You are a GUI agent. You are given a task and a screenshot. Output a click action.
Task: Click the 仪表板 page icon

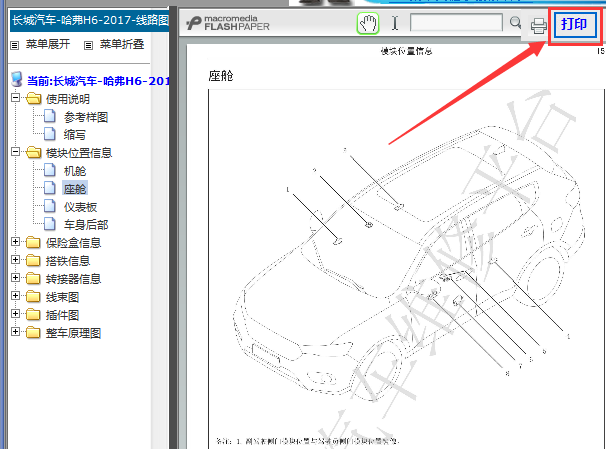(x=49, y=206)
